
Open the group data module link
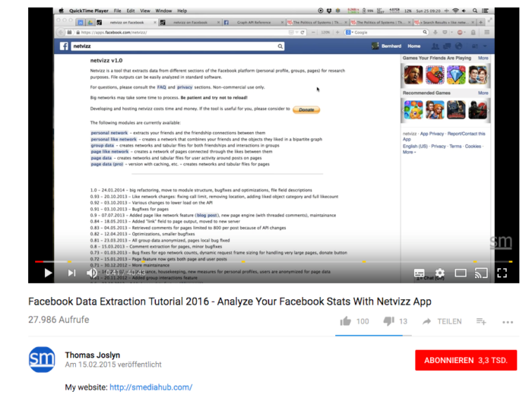click(x=102, y=145)
